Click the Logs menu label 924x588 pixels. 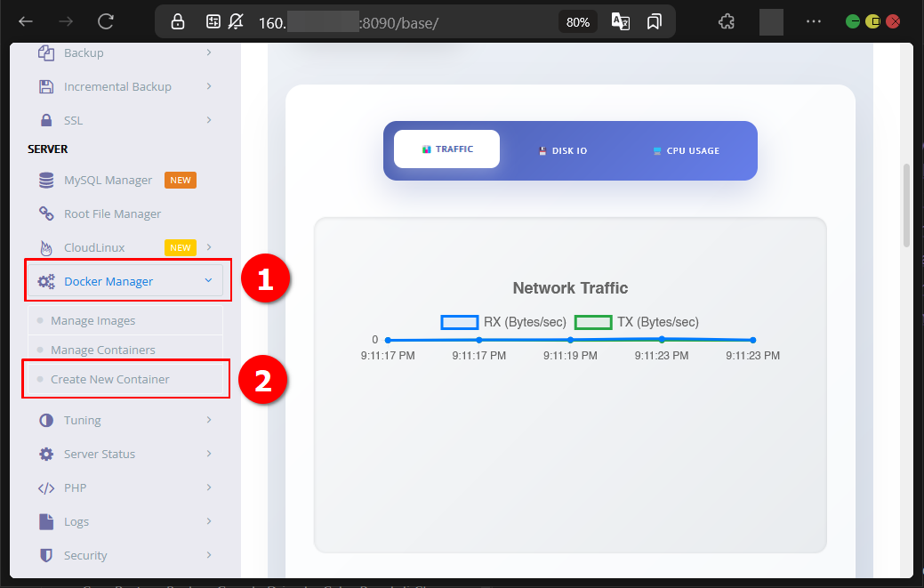click(x=76, y=522)
